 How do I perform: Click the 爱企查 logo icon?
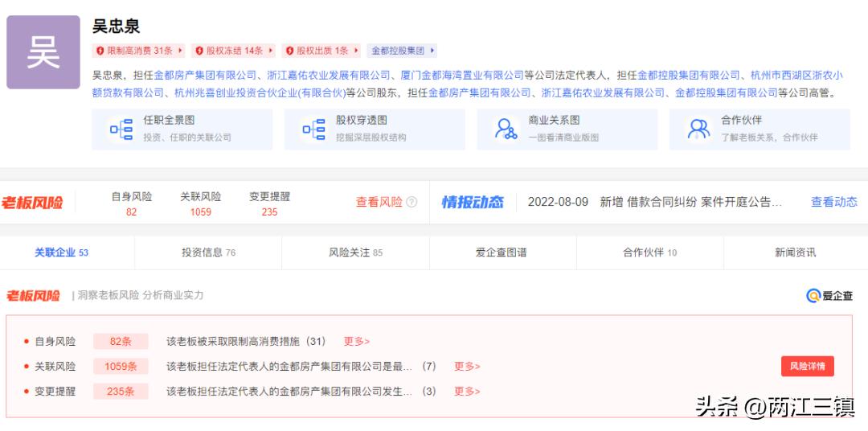(x=813, y=296)
